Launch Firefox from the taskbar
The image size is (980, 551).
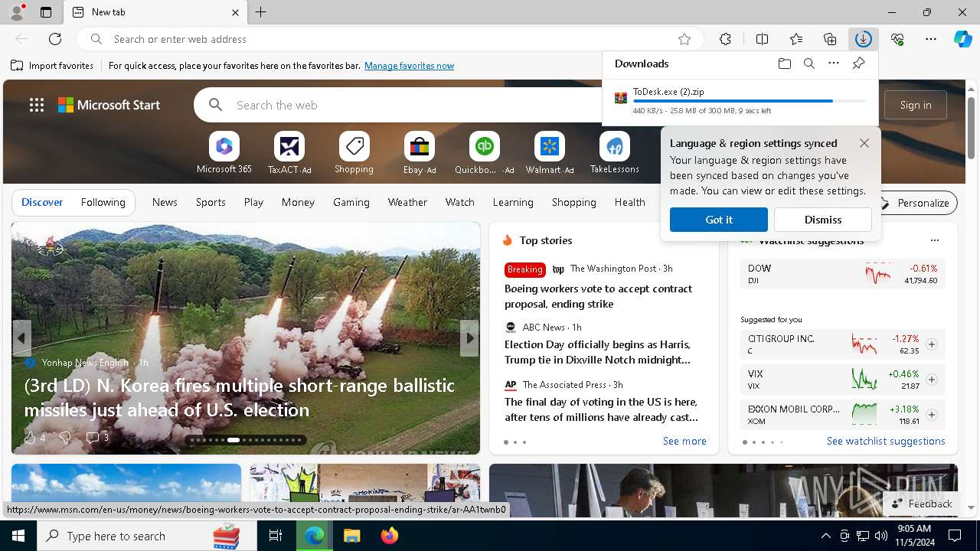point(389,536)
